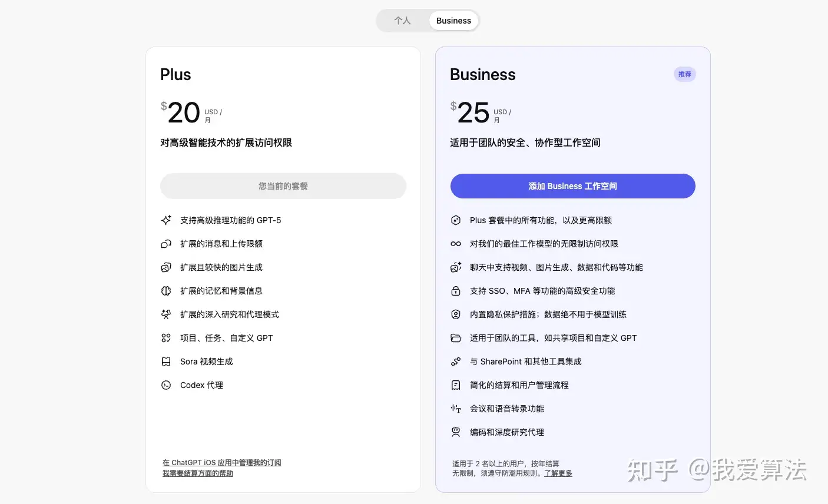Open the ChatGPT iOS subscription management link
This screenshot has width=828, height=504.
click(x=222, y=463)
